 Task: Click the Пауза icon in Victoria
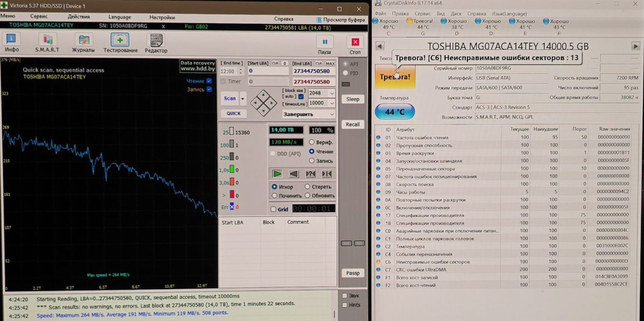point(325,42)
